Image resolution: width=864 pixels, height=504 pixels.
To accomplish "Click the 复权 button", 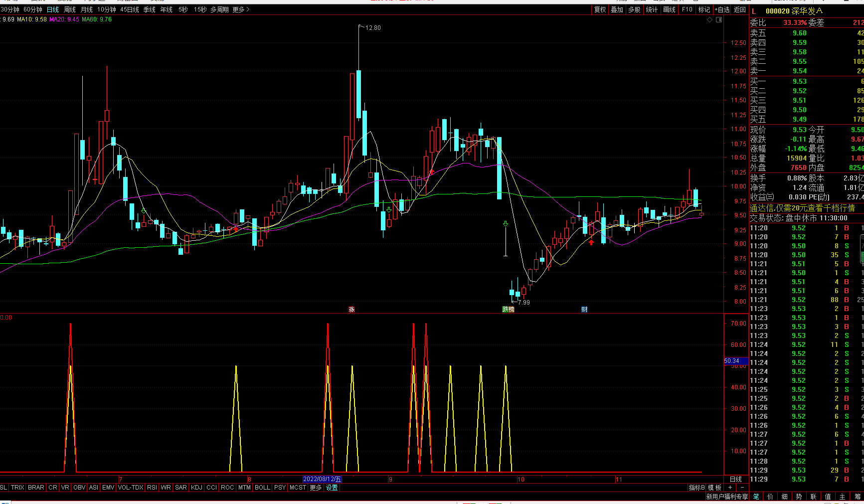I will tap(600, 9).
